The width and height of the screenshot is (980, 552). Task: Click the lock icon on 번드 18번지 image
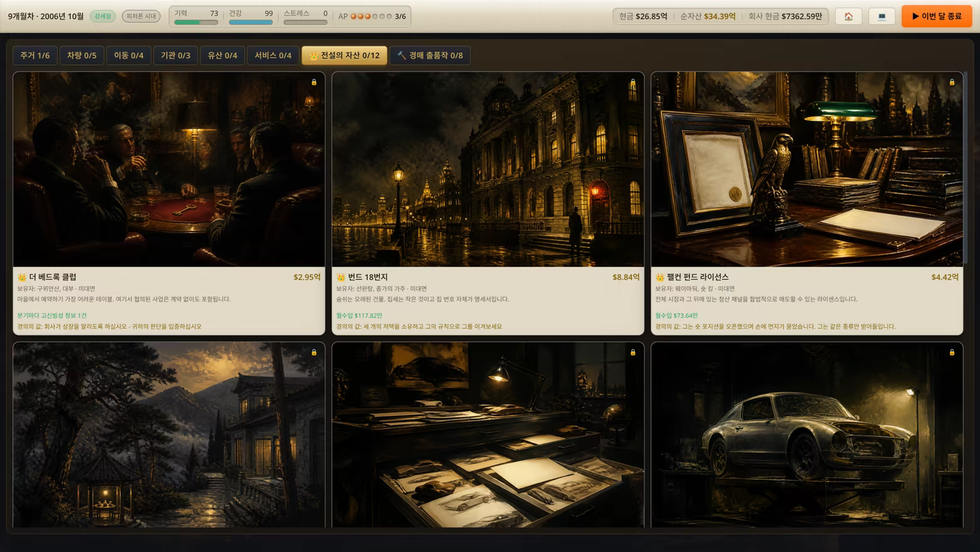coord(633,82)
